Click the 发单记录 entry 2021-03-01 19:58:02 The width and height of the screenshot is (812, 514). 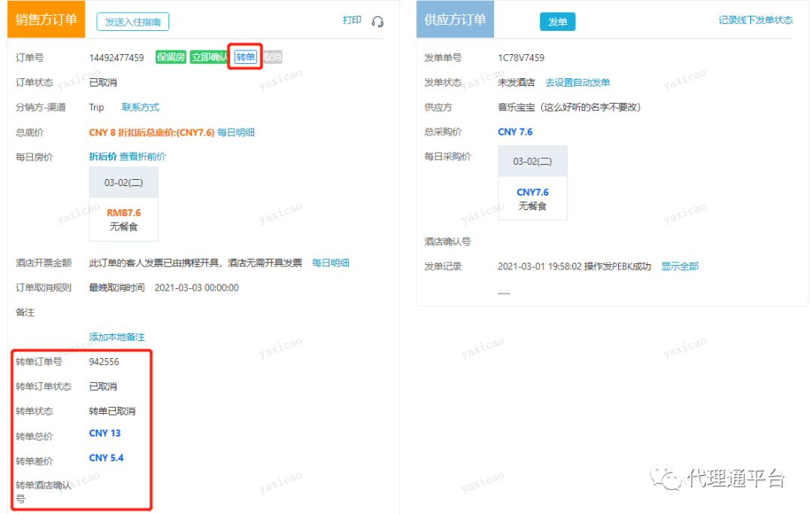point(574,266)
